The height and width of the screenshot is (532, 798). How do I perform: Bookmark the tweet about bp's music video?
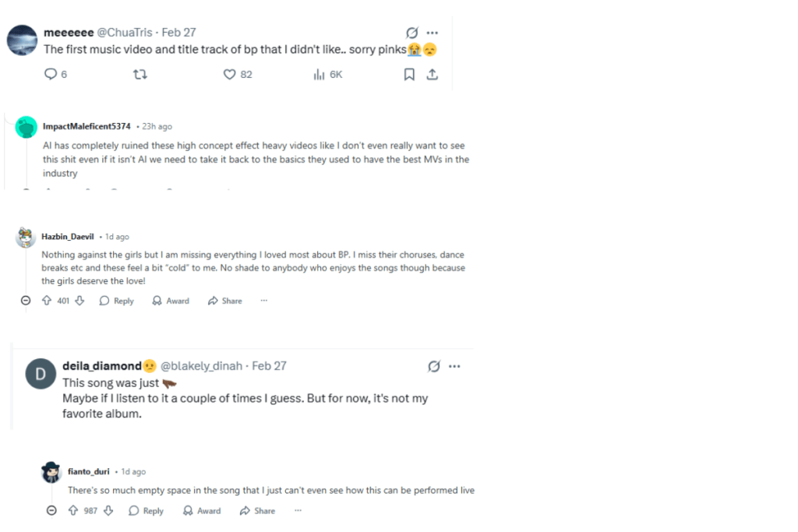point(409,75)
